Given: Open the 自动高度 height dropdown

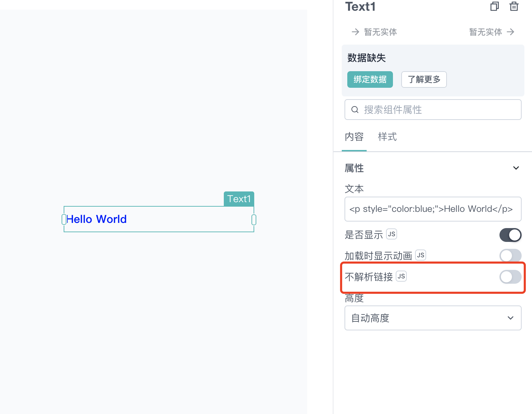Looking at the screenshot, I should [433, 318].
